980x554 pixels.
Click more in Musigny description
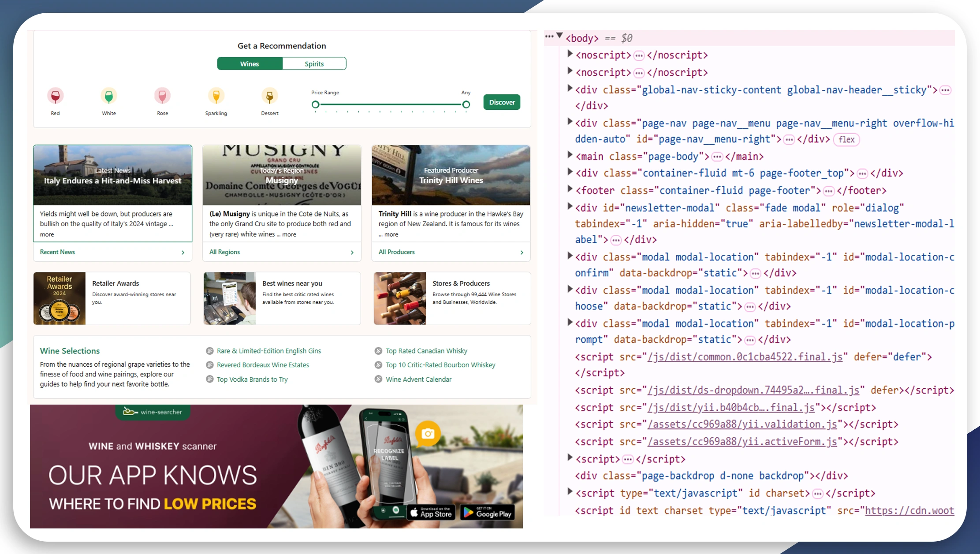point(289,234)
